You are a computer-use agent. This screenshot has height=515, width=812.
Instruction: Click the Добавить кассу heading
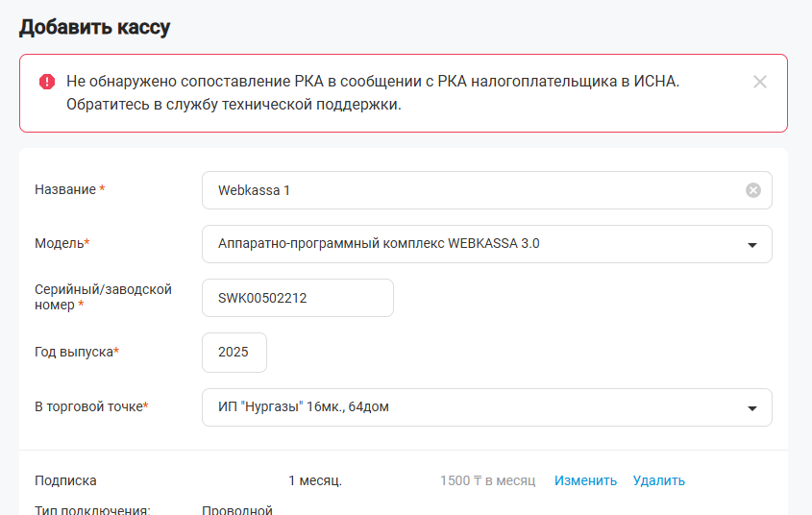(95, 27)
